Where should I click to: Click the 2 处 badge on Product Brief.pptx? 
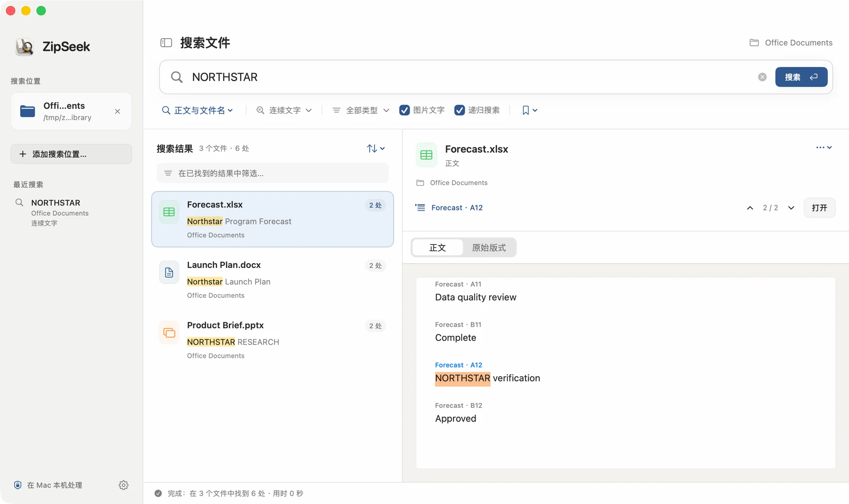pos(375,326)
